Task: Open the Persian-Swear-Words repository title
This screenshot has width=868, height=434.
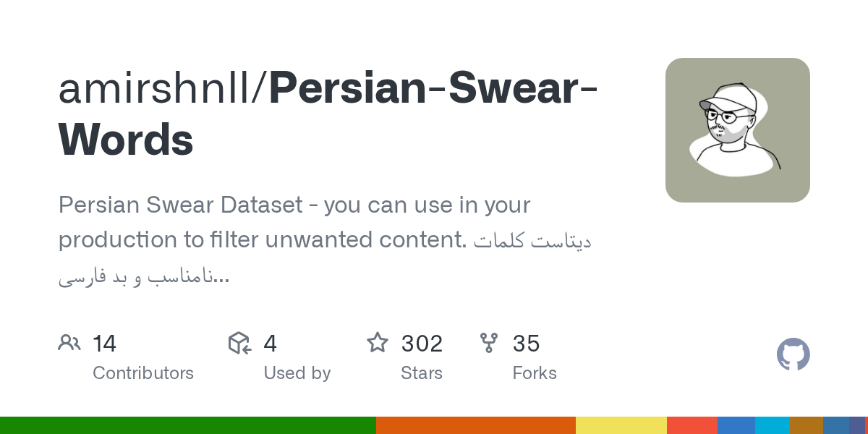Action: [433, 89]
